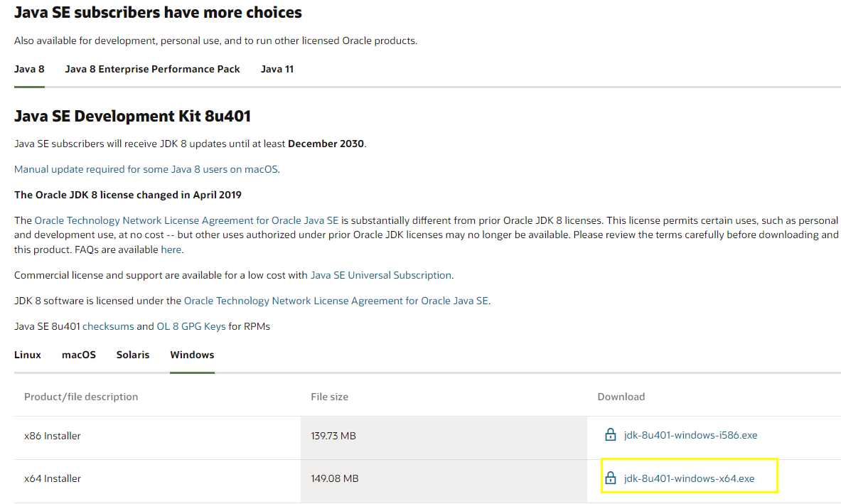Screen dimensions: 841x504
Task: Click the Windows downloads tab
Action: point(192,355)
